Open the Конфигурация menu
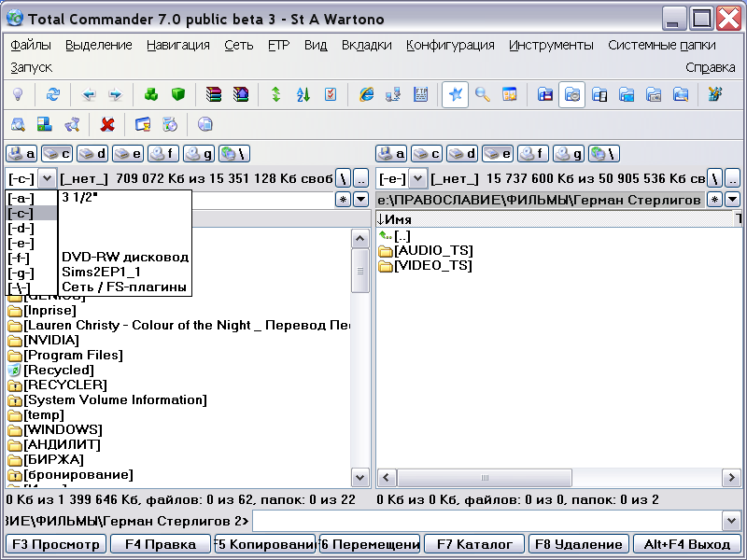747x560 pixels. tap(450, 45)
